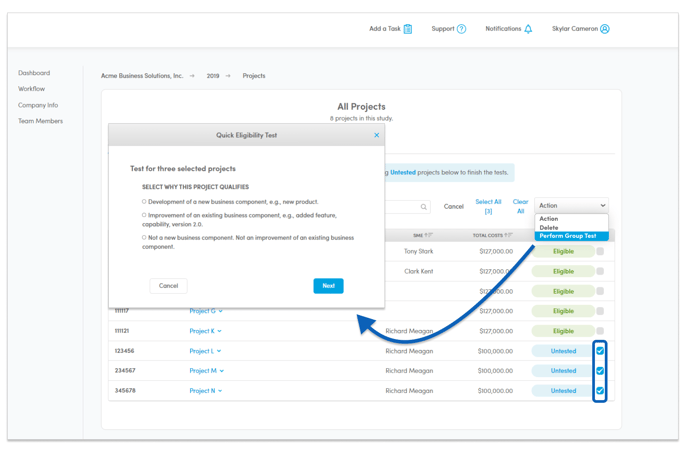Image resolution: width=688 pixels, height=450 pixels.
Task: Sort by SME column arrows
Action: point(429,236)
